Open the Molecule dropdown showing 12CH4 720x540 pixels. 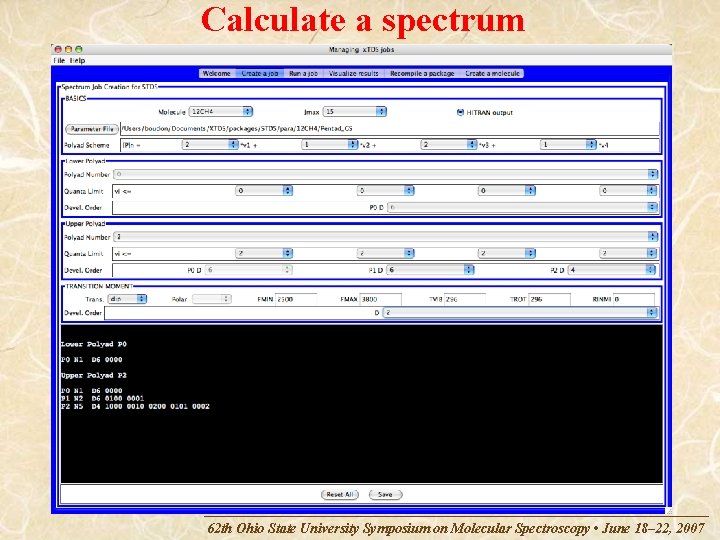[x=221, y=112]
